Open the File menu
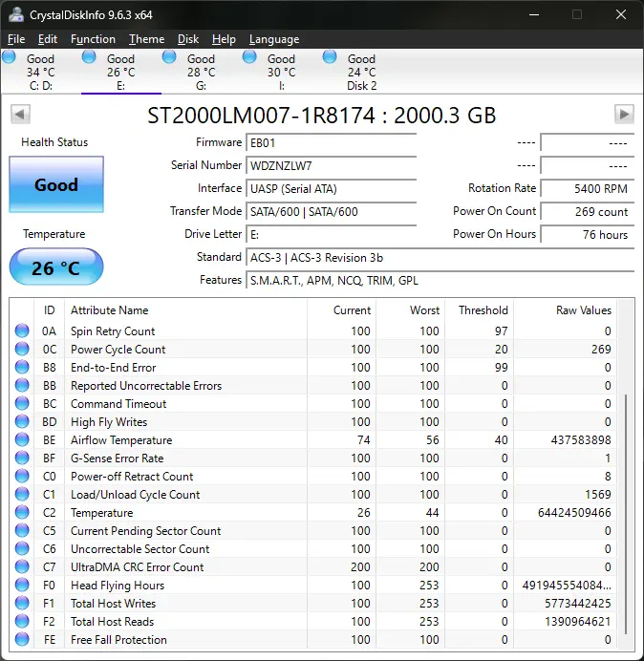This screenshot has width=644, height=661. pyautogui.click(x=16, y=39)
